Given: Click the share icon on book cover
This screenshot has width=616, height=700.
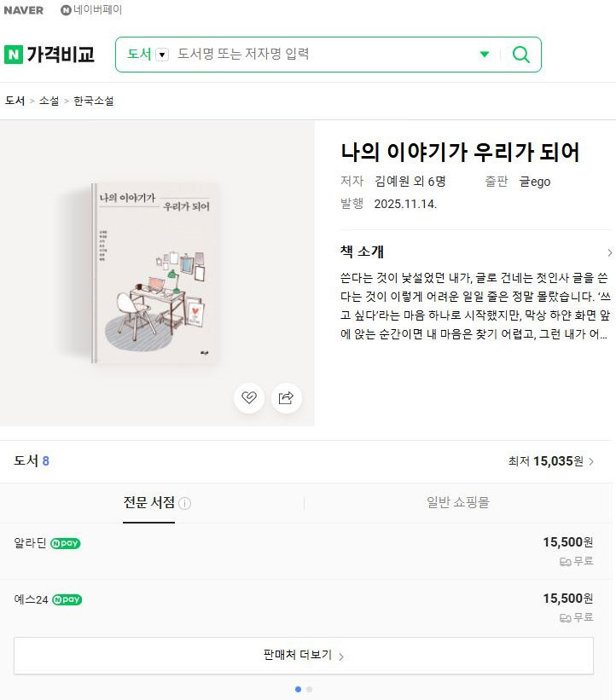Looking at the screenshot, I should [287, 397].
